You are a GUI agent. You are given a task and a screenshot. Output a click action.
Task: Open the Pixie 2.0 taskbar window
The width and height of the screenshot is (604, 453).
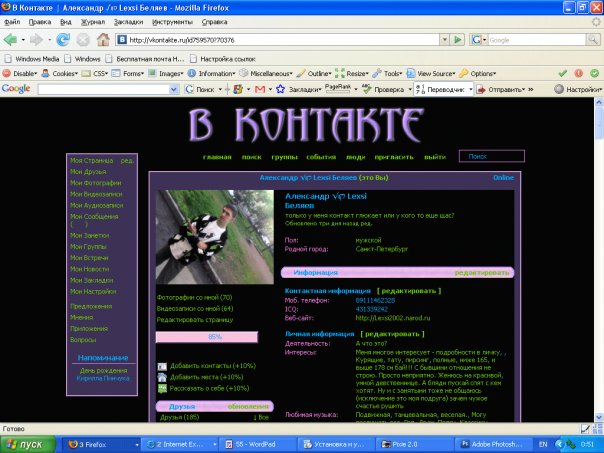414,444
